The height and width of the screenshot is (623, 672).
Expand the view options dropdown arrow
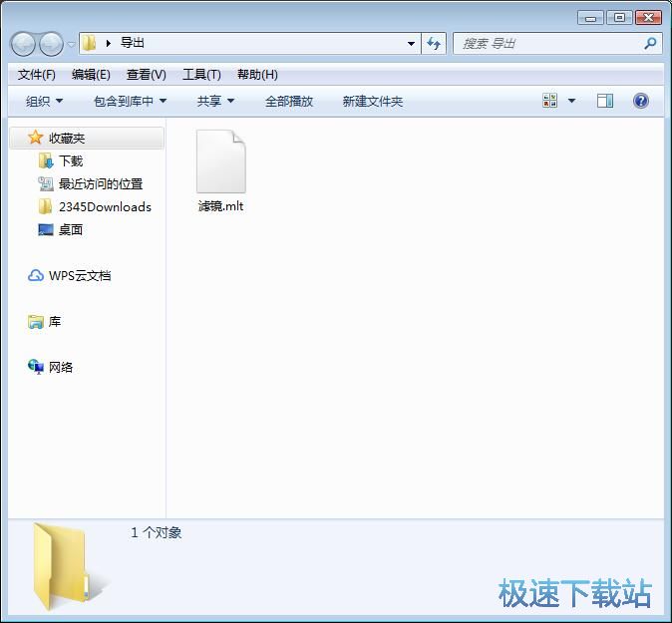pos(571,101)
